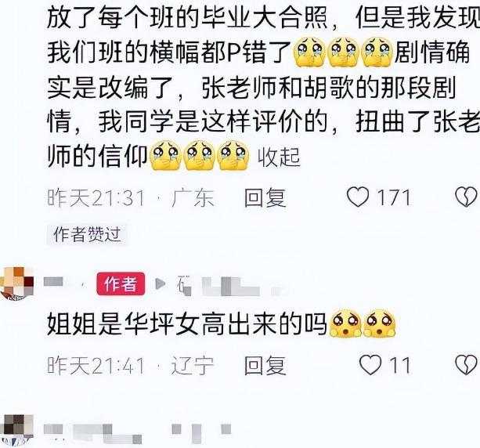
Task: Tap the reply arrow next to 作者 badge
Action: coord(160,284)
